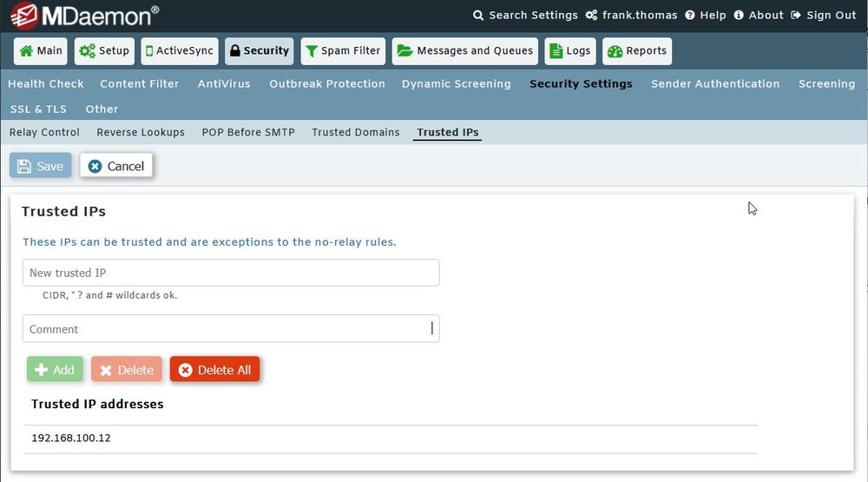The height and width of the screenshot is (482, 868).
Task: Focus the Comment field
Action: point(231,329)
